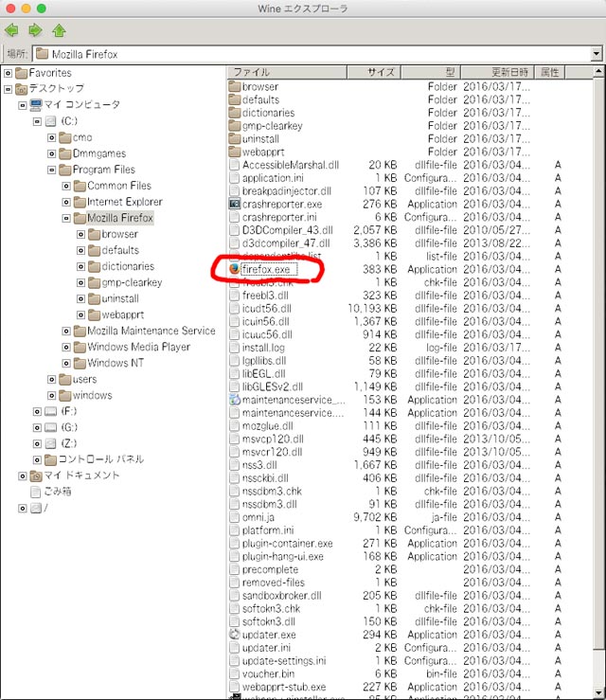Select the update-settings.ini file
The width and height of the screenshot is (606, 700).
284,660
